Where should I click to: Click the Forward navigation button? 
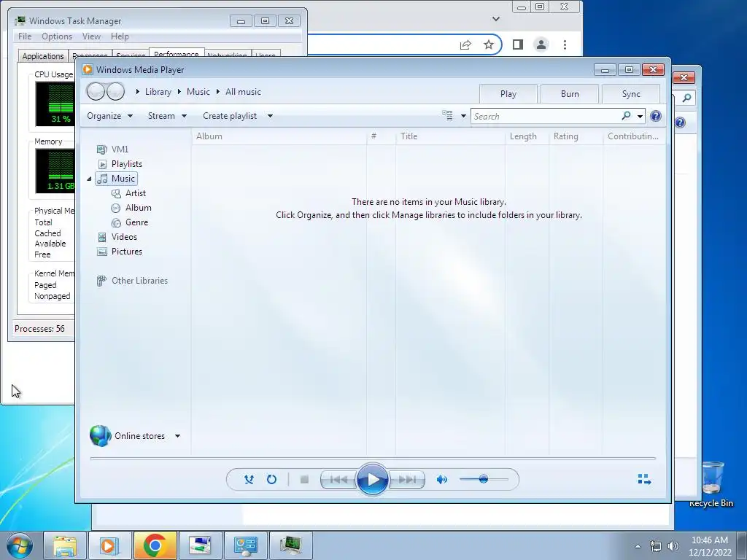click(x=115, y=91)
